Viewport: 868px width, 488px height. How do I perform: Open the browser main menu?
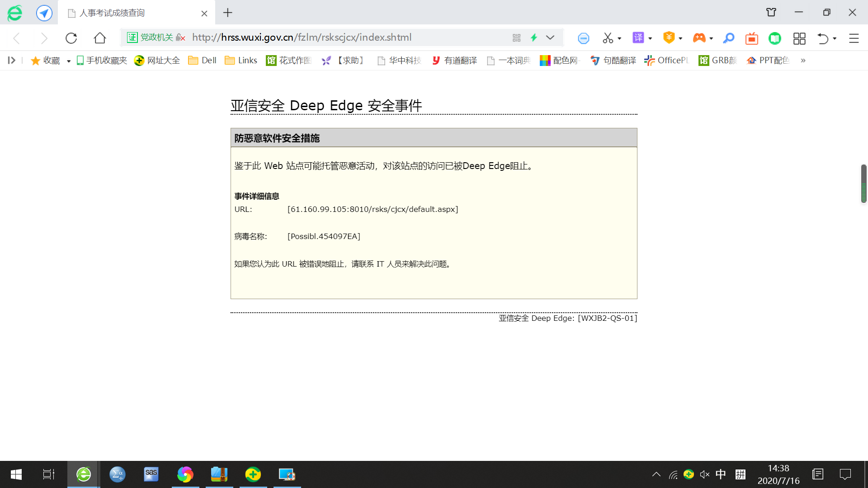(854, 38)
